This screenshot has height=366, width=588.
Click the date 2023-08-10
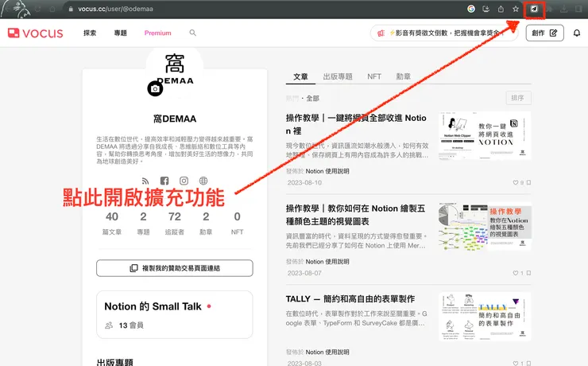click(304, 183)
